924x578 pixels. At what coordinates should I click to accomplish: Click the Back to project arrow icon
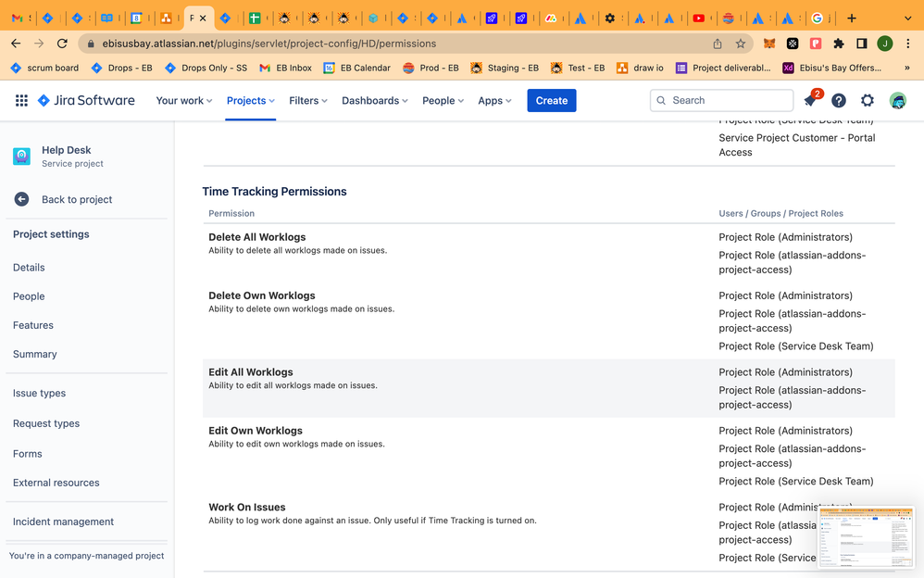[x=21, y=199]
